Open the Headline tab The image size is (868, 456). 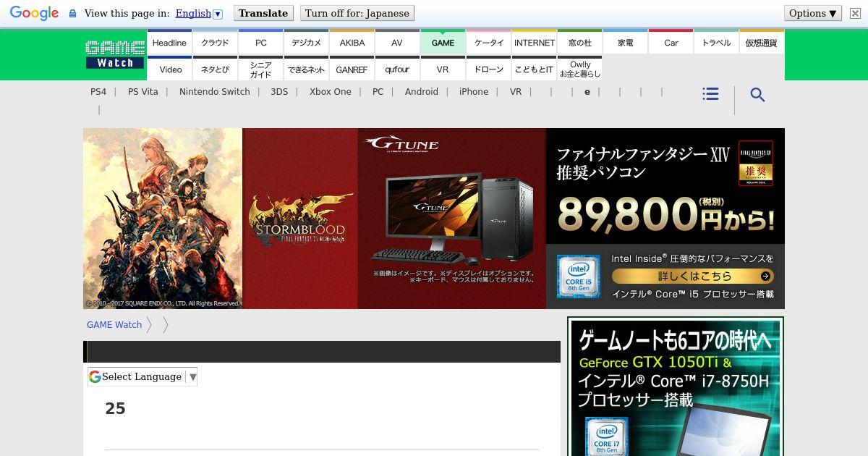(x=169, y=43)
